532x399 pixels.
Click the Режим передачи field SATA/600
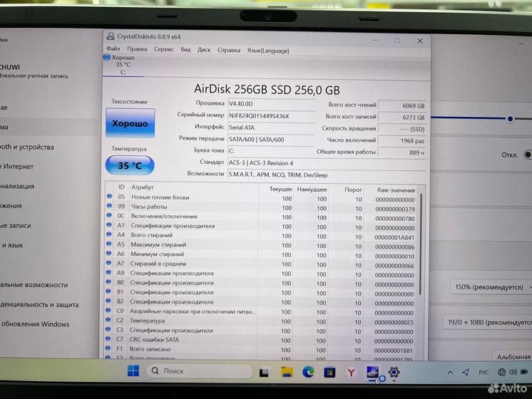click(272, 140)
